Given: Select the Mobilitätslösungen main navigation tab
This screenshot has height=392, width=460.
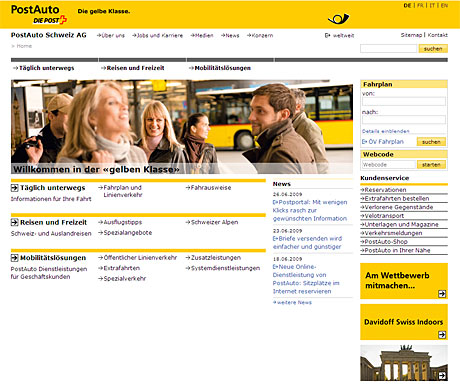Looking at the screenshot, I should coord(220,68).
